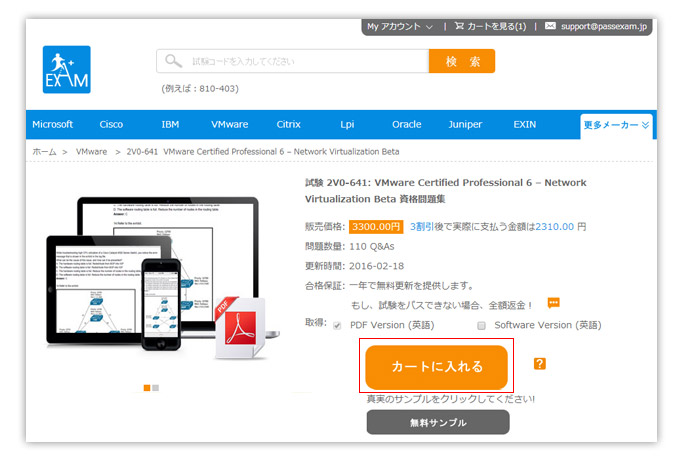Click the カートに入れる add to cart button
This screenshot has height=463, width=680.
click(x=436, y=367)
